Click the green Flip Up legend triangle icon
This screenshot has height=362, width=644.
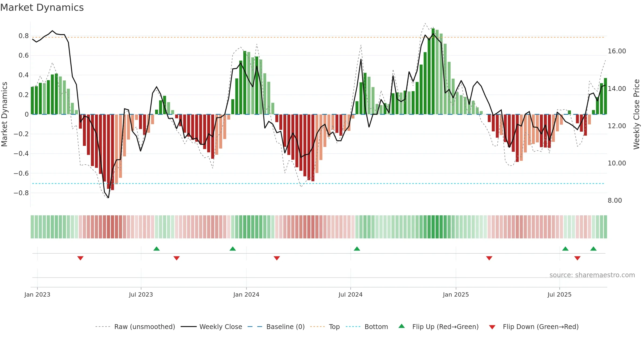(x=402, y=326)
